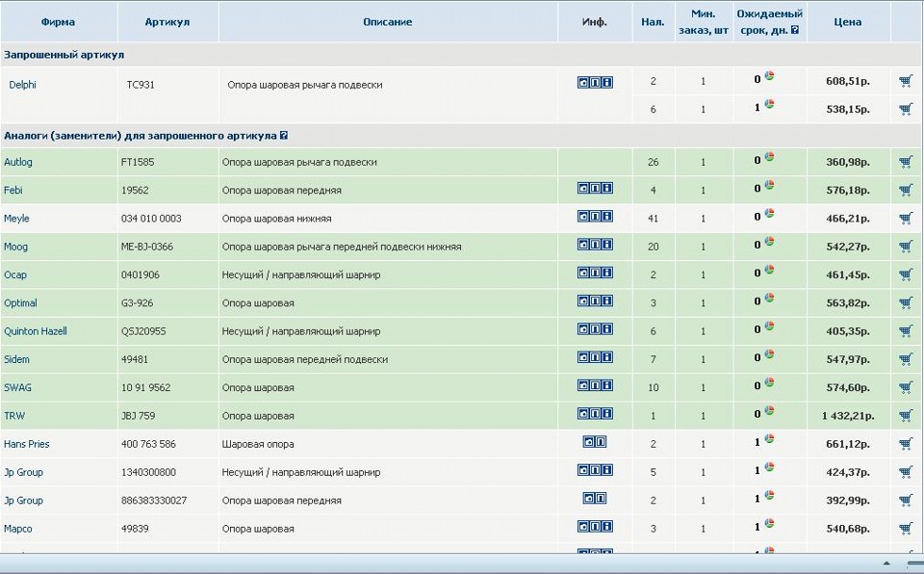This screenshot has height=574, width=924.
Task: Add Febi 19562 to cart
Action: click(x=906, y=190)
